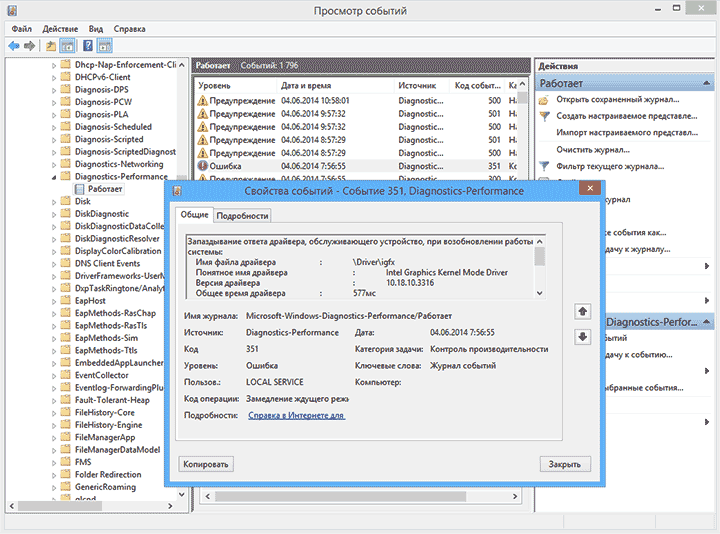Toggle the action pane toolbar icon
The height and width of the screenshot is (534, 720).
click(105, 45)
